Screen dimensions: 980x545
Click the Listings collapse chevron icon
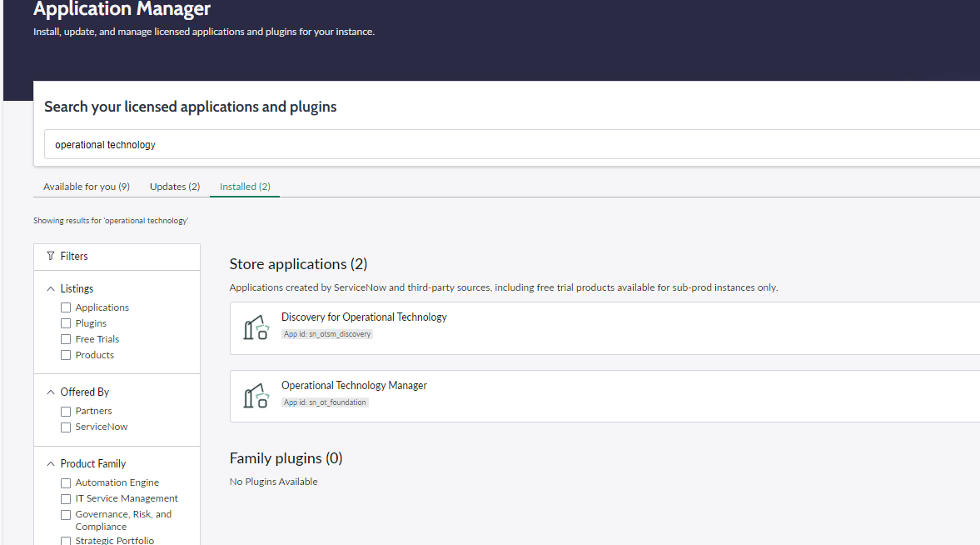(51, 288)
